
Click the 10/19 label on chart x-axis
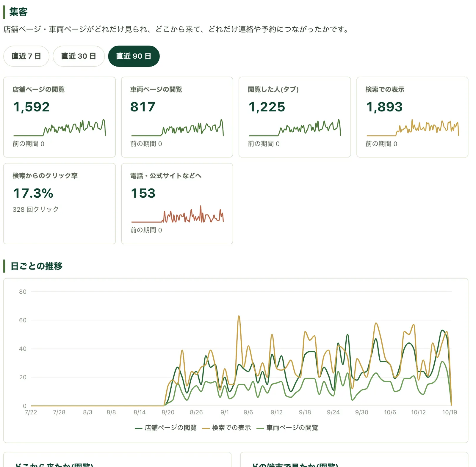pos(450,412)
